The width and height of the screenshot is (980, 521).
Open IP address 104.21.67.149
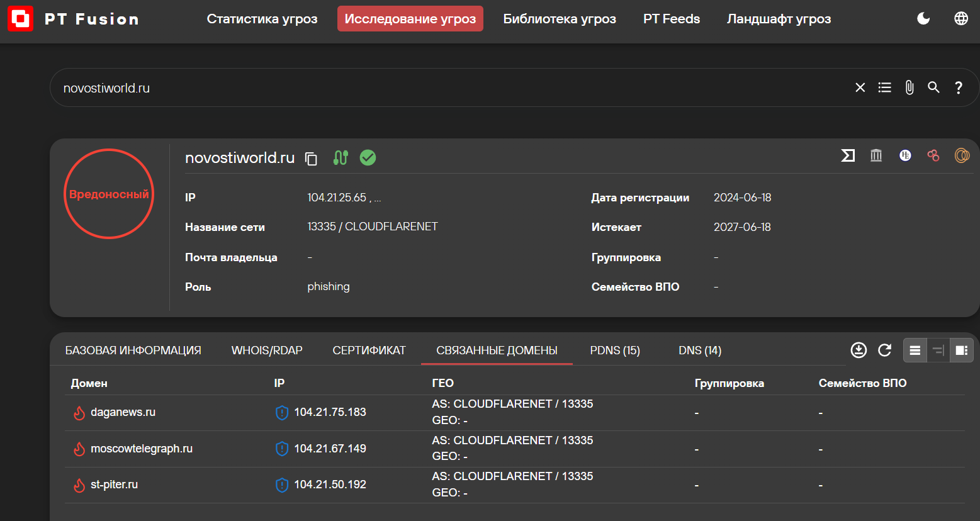pyautogui.click(x=330, y=449)
